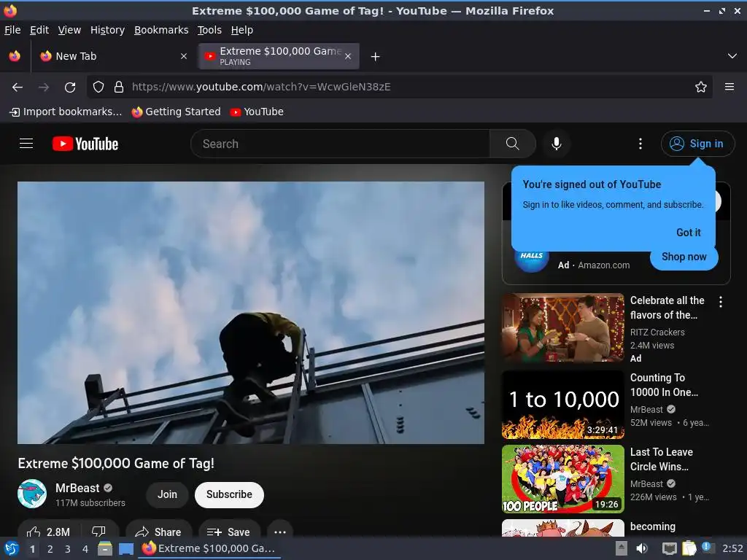Dislike the video with thumbs down
The image size is (747, 560).
(x=98, y=532)
